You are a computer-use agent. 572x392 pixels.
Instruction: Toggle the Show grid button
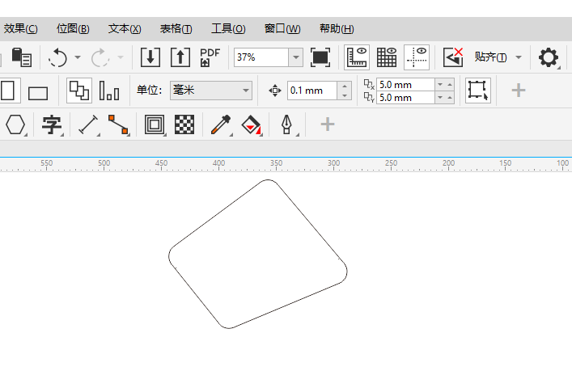point(387,57)
